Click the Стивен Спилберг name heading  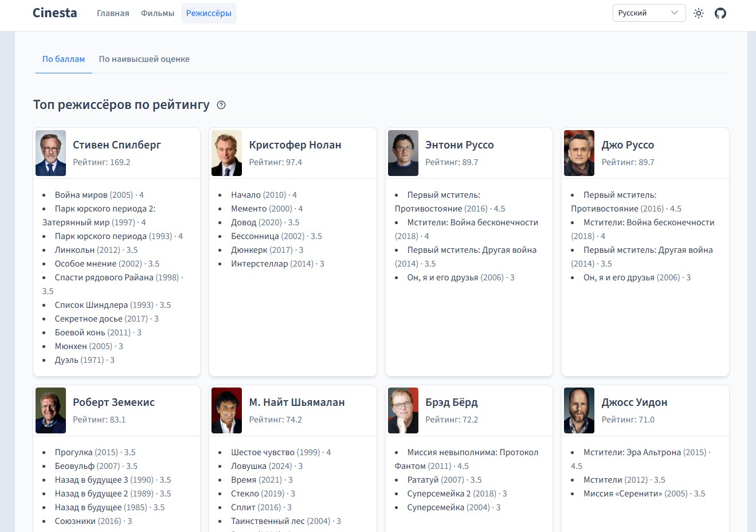point(117,145)
